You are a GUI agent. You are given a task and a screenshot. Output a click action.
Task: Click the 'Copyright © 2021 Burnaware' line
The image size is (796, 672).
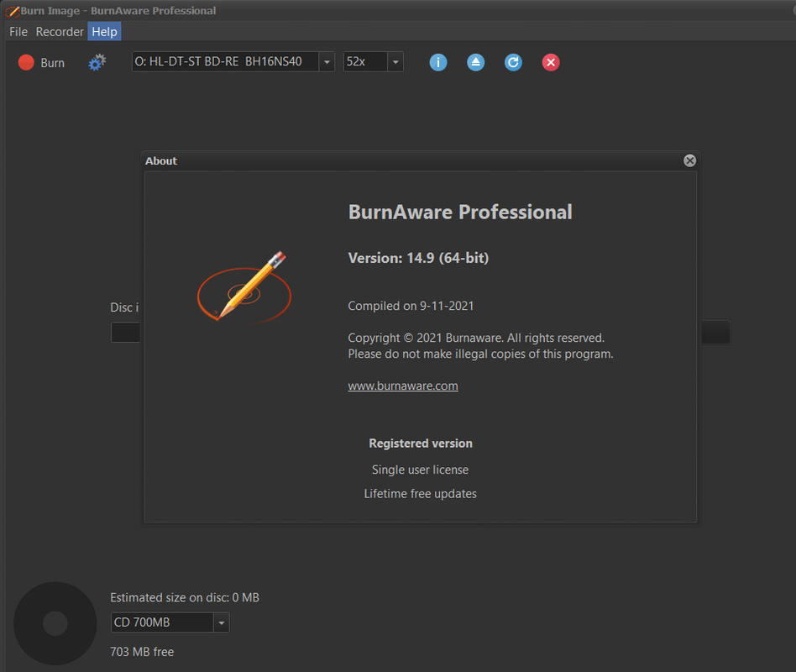476,338
